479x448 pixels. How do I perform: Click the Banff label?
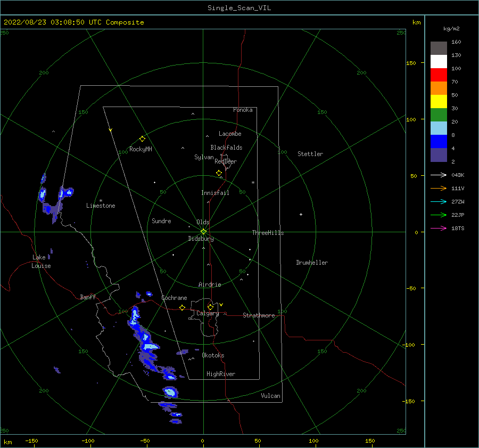pyautogui.click(x=88, y=297)
